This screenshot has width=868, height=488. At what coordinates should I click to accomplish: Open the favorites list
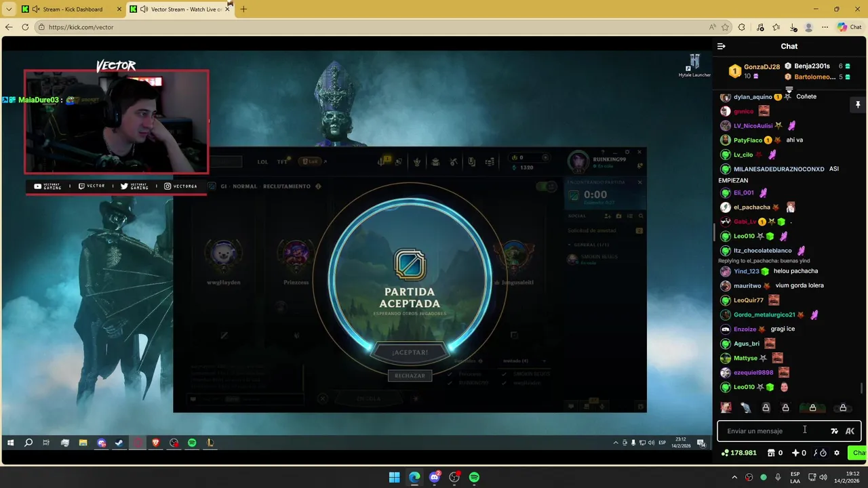(776, 27)
